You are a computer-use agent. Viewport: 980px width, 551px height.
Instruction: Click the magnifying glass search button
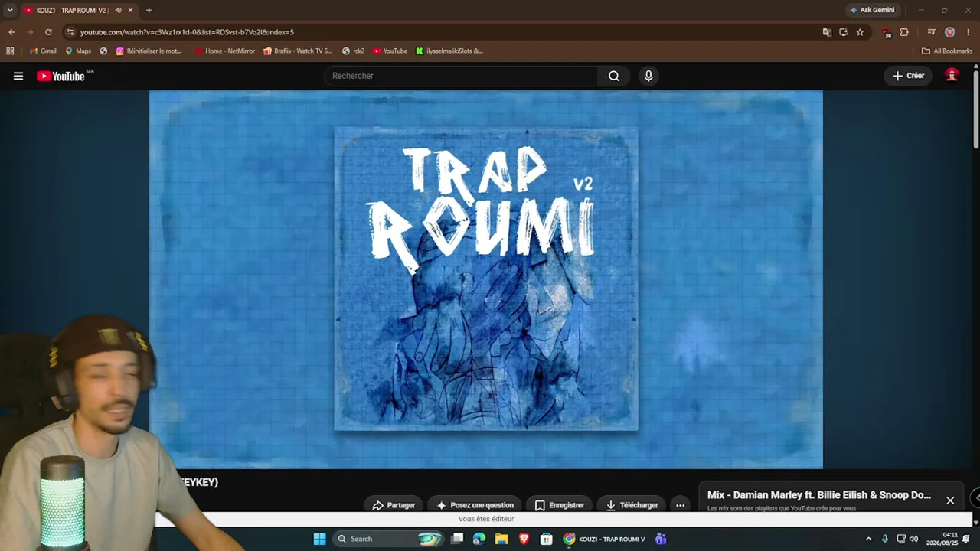(614, 76)
